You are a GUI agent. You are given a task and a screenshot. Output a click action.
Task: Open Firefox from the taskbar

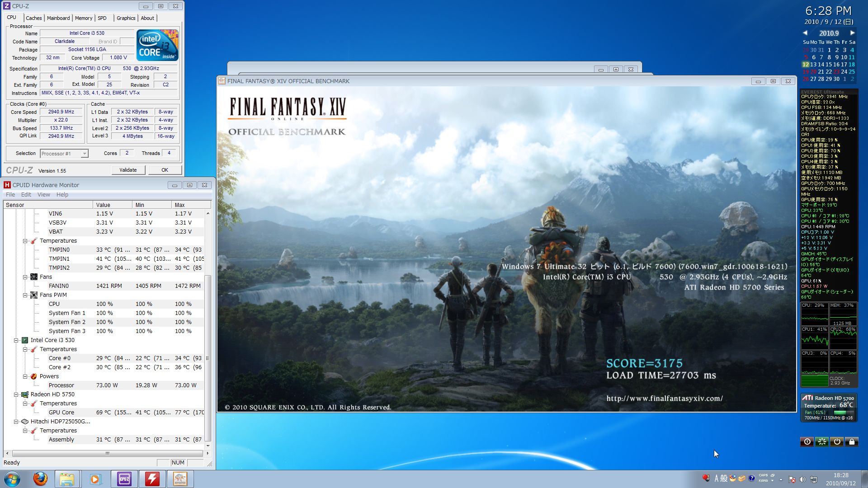click(x=40, y=479)
